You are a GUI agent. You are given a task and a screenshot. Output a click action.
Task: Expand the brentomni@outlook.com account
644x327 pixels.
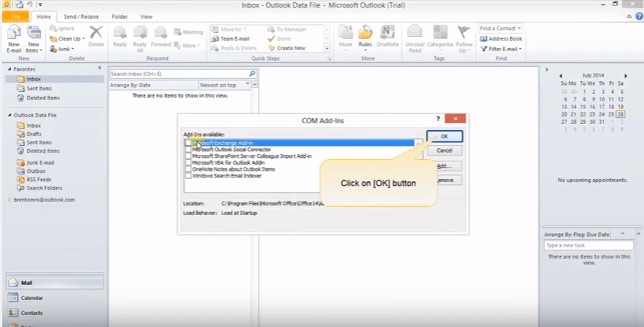(10, 200)
